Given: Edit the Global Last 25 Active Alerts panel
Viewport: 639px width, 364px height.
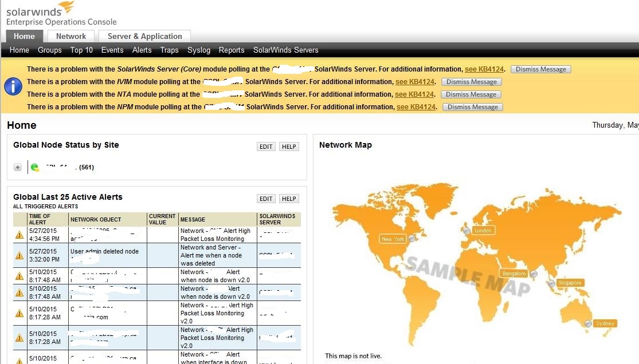Looking at the screenshot, I should click(266, 199).
